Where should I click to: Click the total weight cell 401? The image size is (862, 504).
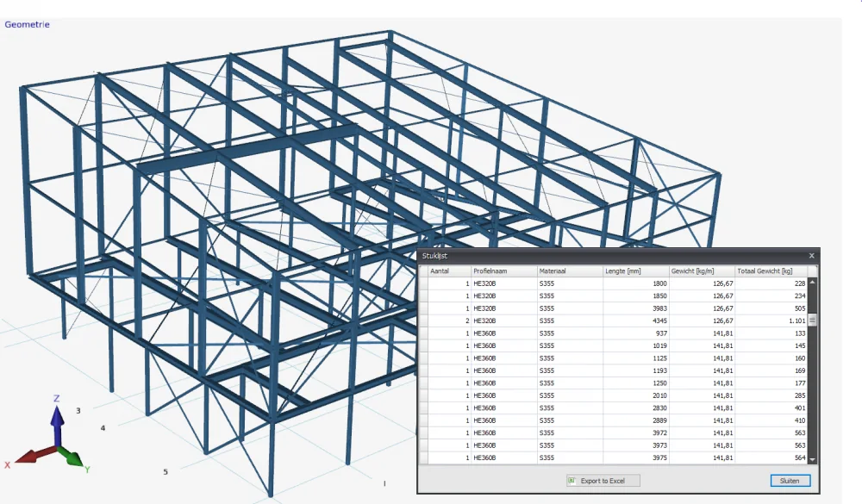(771, 408)
